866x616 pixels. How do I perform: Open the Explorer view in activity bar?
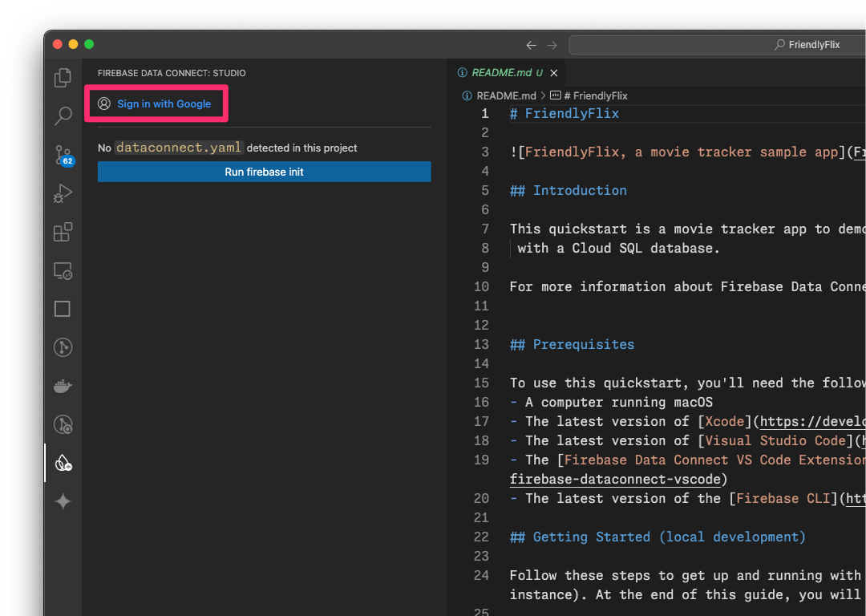click(x=63, y=78)
